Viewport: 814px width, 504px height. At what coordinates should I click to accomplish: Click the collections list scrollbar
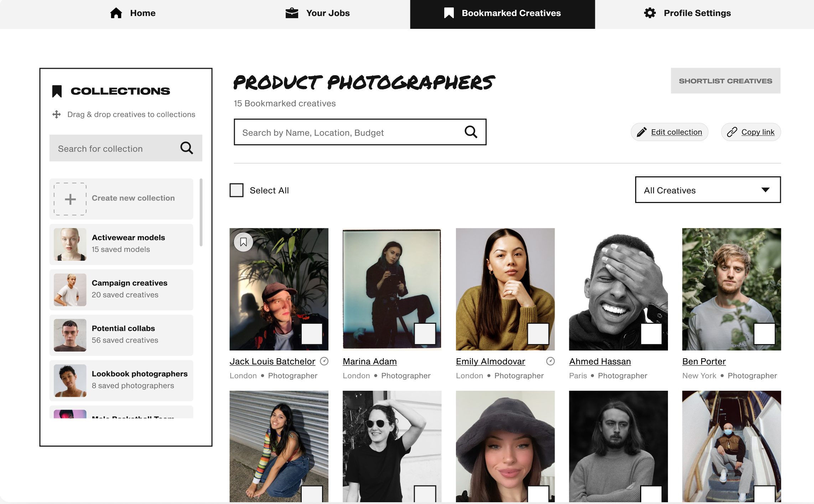tap(201, 212)
